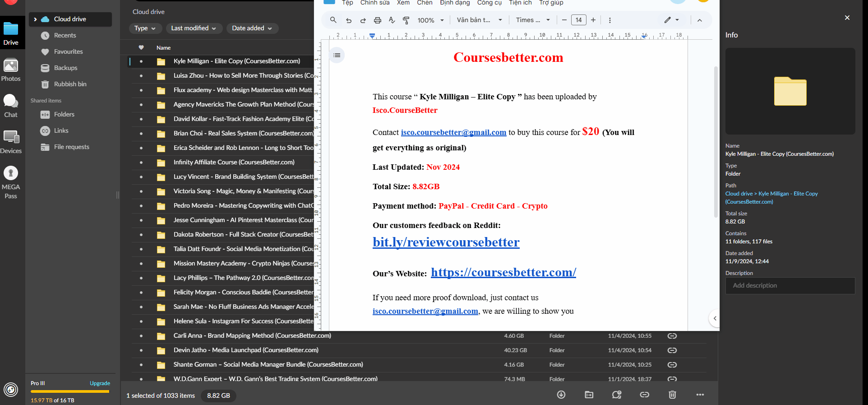The width and height of the screenshot is (868, 405).
Task: Click link icon for Carli Anna folder
Action: coord(672,336)
